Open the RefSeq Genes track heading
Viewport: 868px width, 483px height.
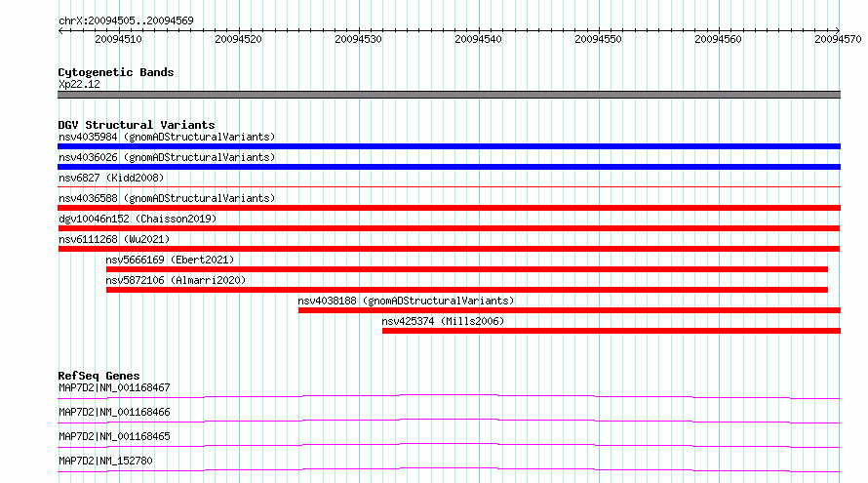click(x=99, y=376)
